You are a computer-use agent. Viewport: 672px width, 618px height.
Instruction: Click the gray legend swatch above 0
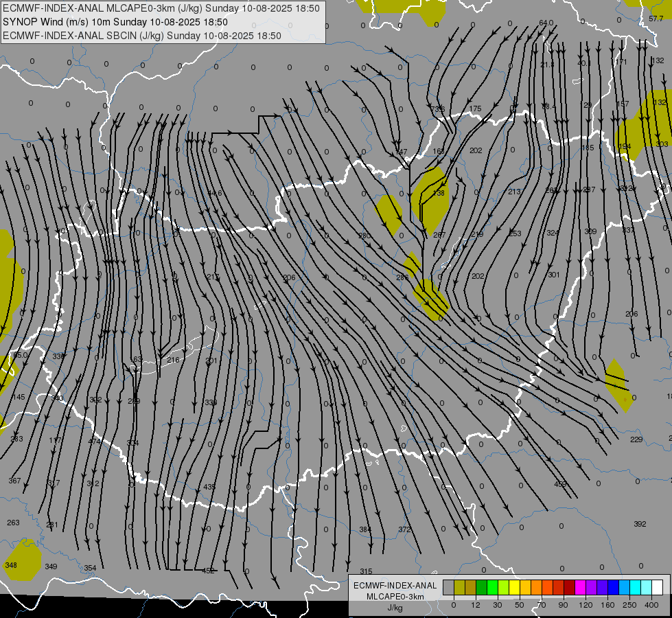click(449, 587)
